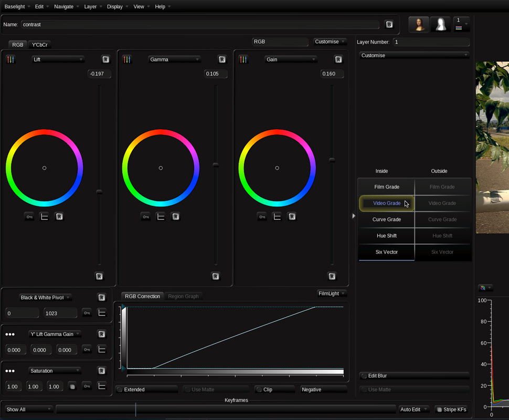Click the Layer Number input field
The height and width of the screenshot is (420, 509).
point(430,42)
